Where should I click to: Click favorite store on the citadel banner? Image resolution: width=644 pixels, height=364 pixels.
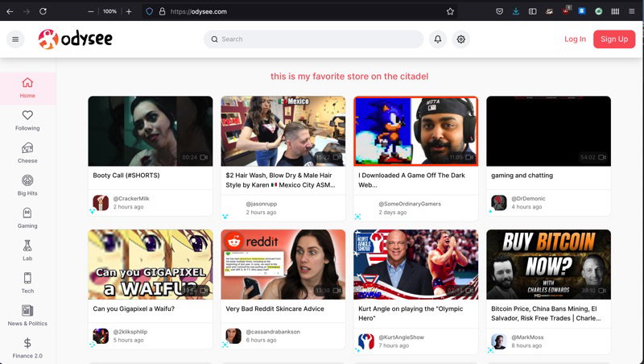tap(349, 77)
